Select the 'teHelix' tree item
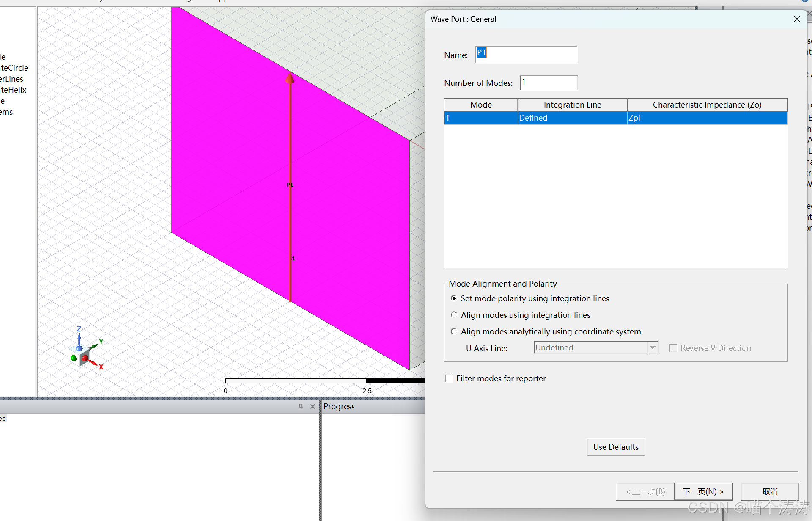 click(x=13, y=90)
